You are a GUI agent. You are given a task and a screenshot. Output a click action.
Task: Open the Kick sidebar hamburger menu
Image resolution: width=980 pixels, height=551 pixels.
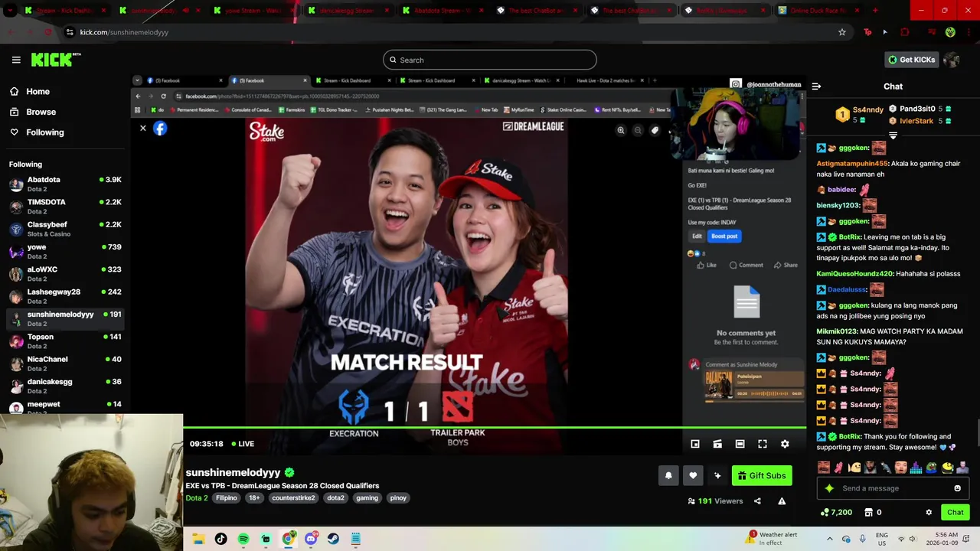[x=16, y=60]
